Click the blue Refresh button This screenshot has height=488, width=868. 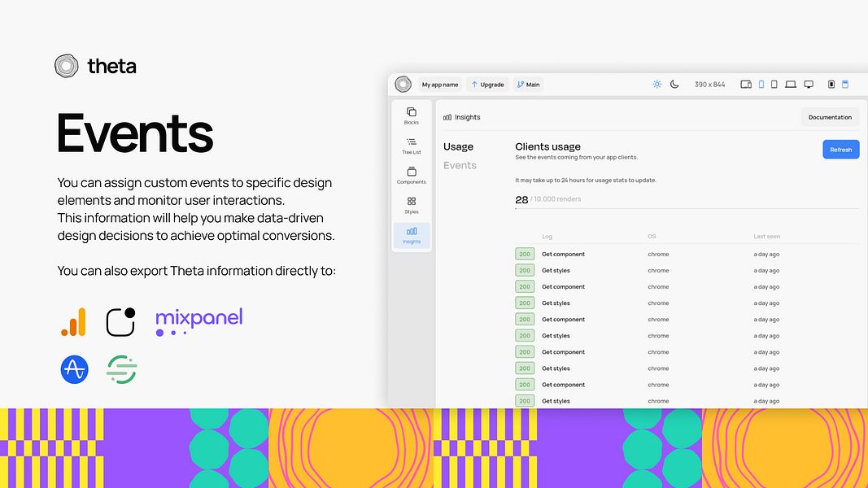(840, 150)
